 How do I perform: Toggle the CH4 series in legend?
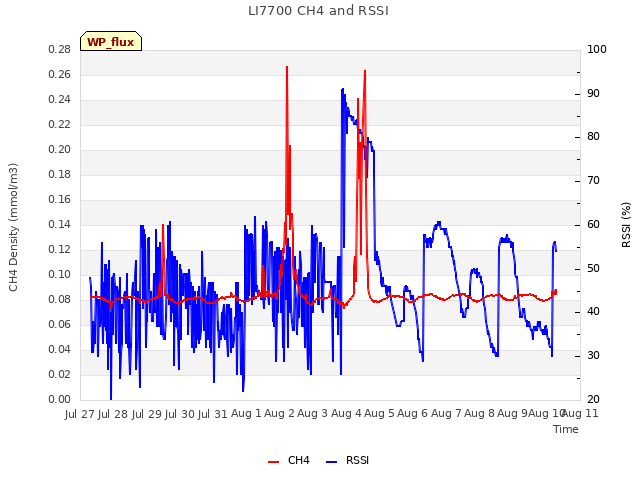[x=289, y=460]
